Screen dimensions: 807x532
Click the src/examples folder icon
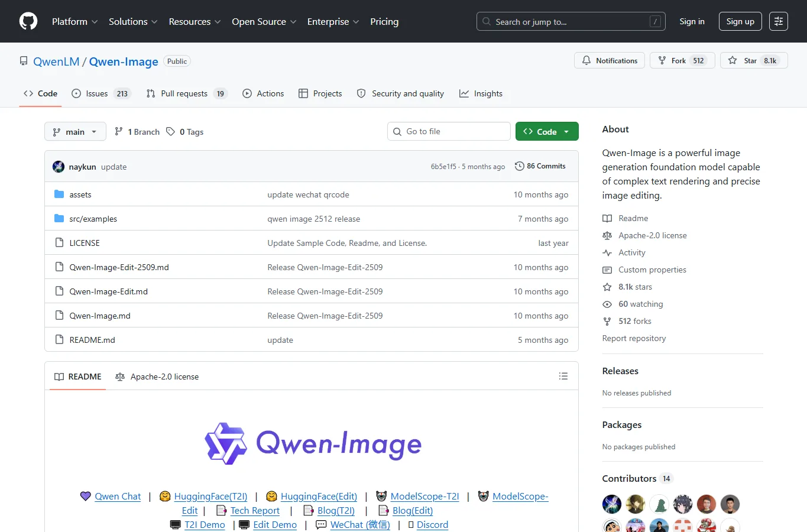point(59,218)
